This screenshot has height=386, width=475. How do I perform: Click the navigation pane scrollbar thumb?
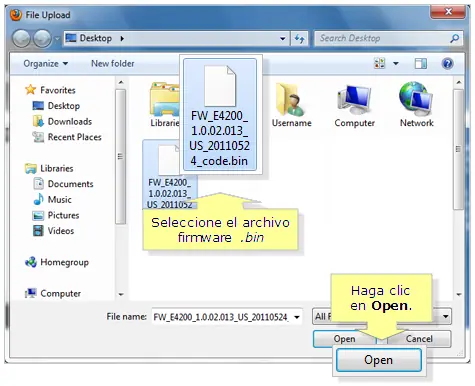tap(120, 157)
